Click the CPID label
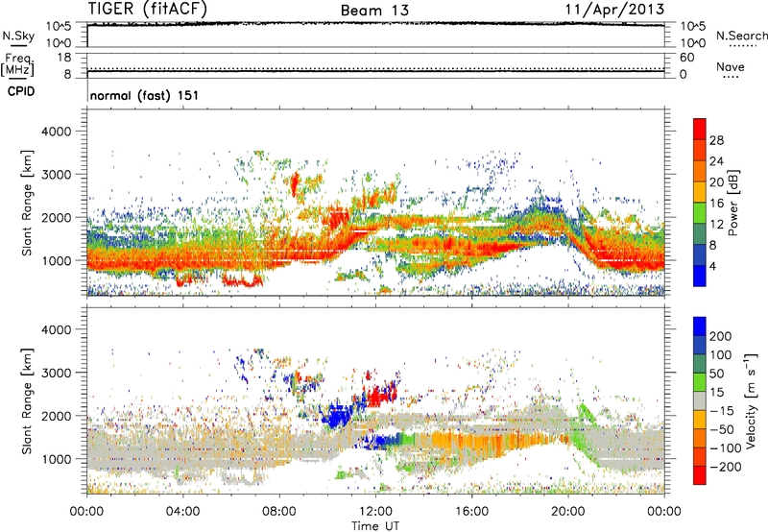Image resolution: width=768 pixels, height=532 pixels. click(x=21, y=91)
